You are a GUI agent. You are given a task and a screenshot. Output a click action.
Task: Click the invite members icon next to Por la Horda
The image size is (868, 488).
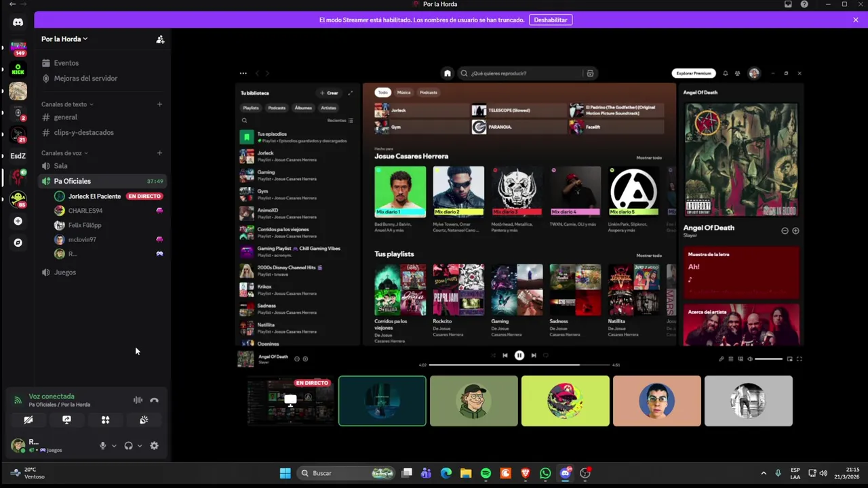160,39
